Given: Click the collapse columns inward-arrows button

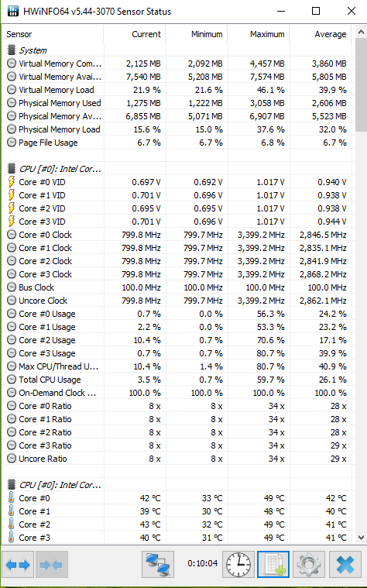Looking at the screenshot, I should pos(51,564).
